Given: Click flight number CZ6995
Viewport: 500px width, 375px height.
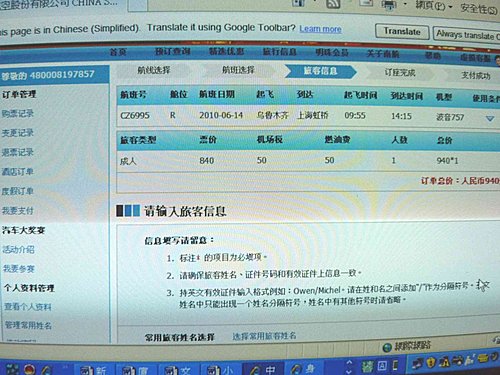Looking at the screenshot, I should [x=135, y=115].
